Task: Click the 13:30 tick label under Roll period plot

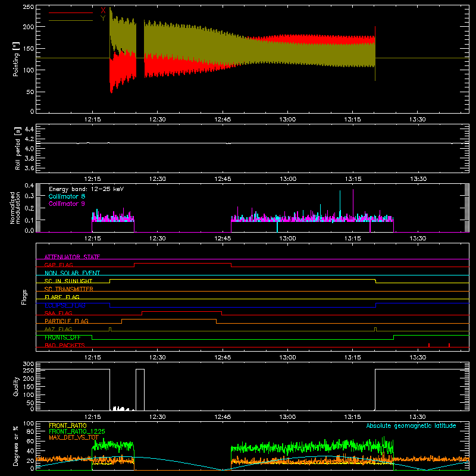Action: pyautogui.click(x=418, y=179)
